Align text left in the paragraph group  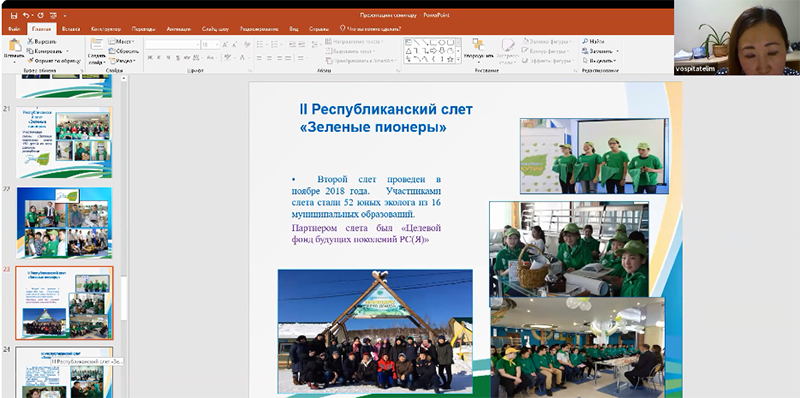click(x=260, y=58)
